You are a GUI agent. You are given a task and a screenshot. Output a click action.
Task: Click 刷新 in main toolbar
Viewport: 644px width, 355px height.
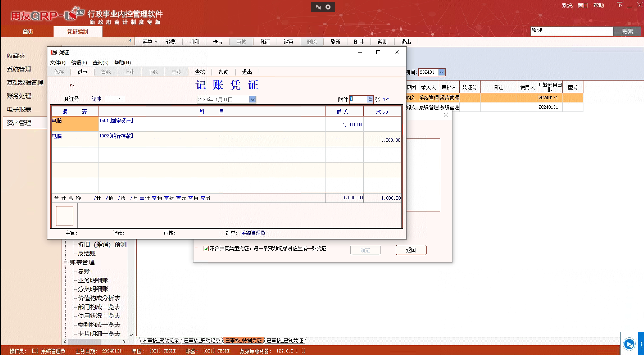335,42
